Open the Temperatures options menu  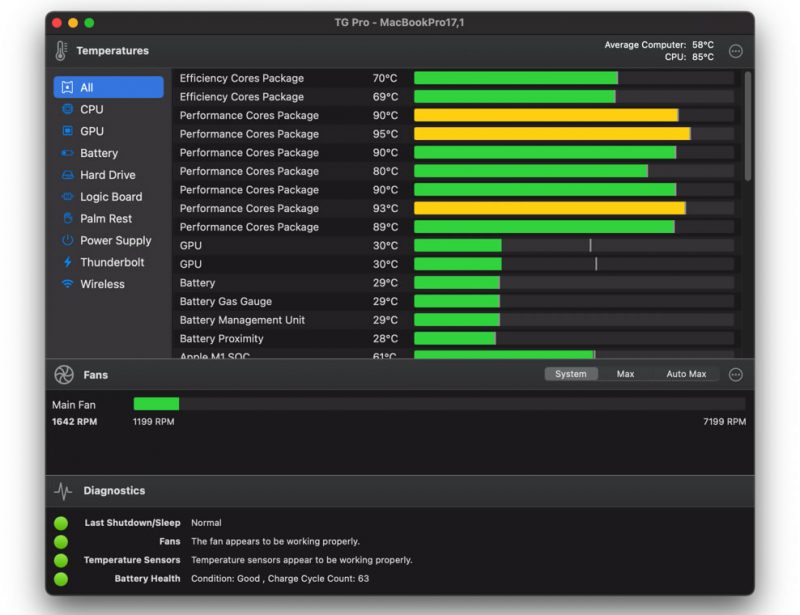click(x=735, y=49)
